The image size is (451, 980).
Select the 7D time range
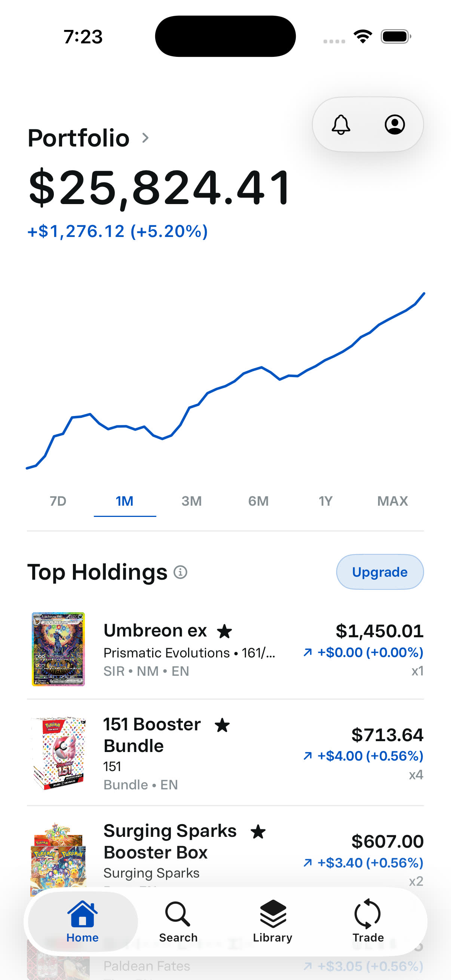point(58,501)
